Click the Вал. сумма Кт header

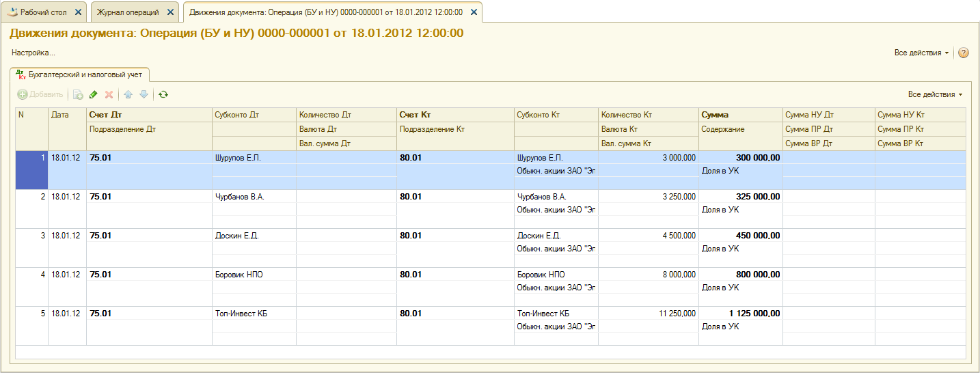pyautogui.click(x=649, y=143)
